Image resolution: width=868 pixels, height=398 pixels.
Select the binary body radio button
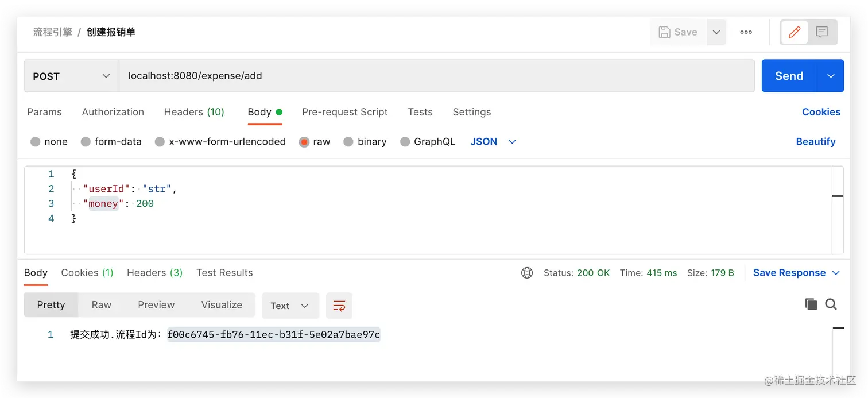click(348, 142)
